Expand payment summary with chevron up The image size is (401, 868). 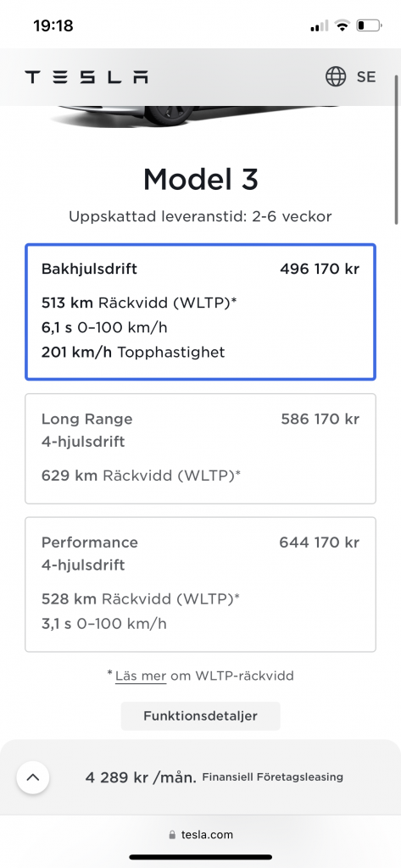click(33, 777)
